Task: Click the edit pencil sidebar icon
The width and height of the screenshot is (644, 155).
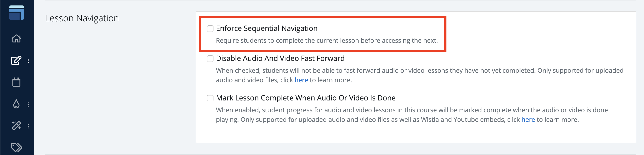Action: click(x=16, y=60)
